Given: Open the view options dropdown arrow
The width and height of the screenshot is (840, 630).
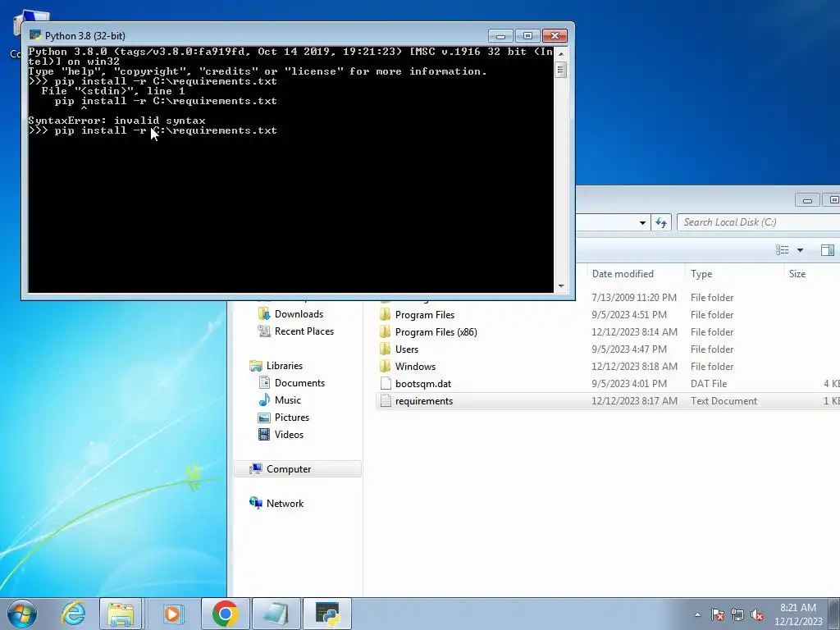Looking at the screenshot, I should pyautogui.click(x=800, y=250).
